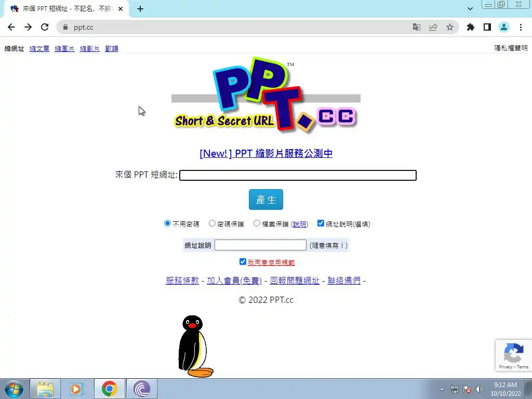Close the PPT 短網址 tab
Viewport: 532px width, 399px height.
121,9
